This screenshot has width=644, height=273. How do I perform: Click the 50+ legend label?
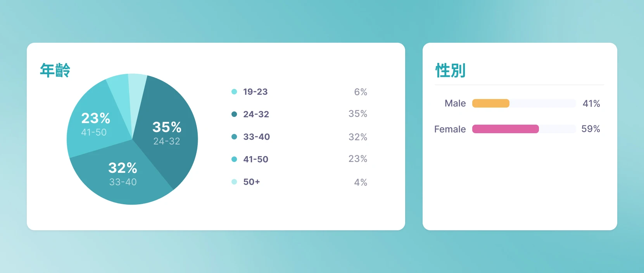(251, 182)
